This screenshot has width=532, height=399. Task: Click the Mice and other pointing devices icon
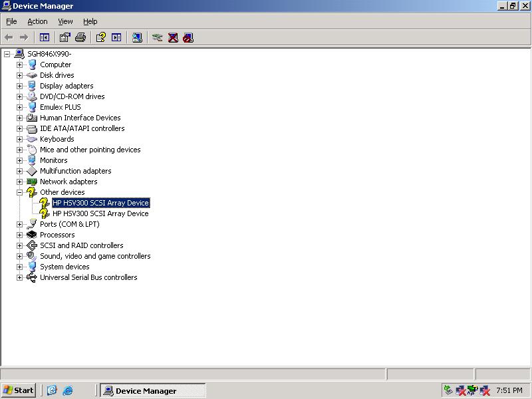[31, 150]
